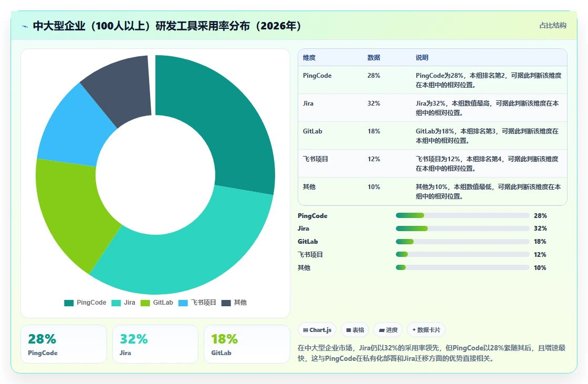Click the chart title heading text
Image resolution: width=588 pixels, height=384 pixels.
167,26
